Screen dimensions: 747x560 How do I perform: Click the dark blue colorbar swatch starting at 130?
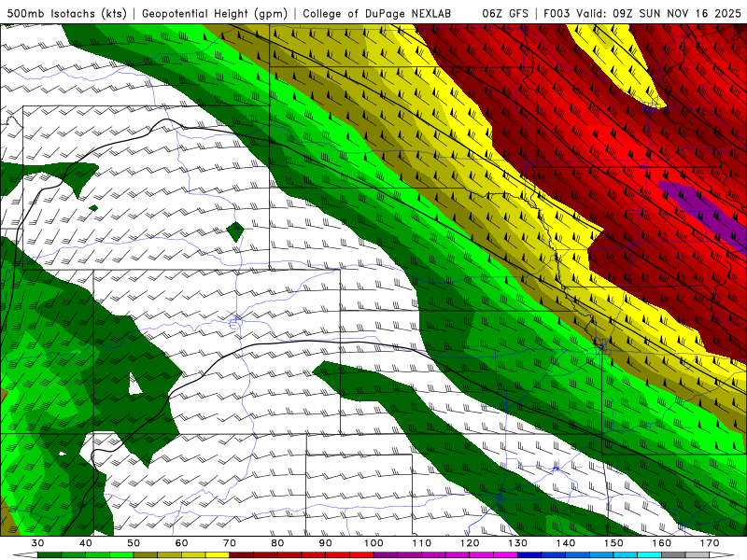529,555
